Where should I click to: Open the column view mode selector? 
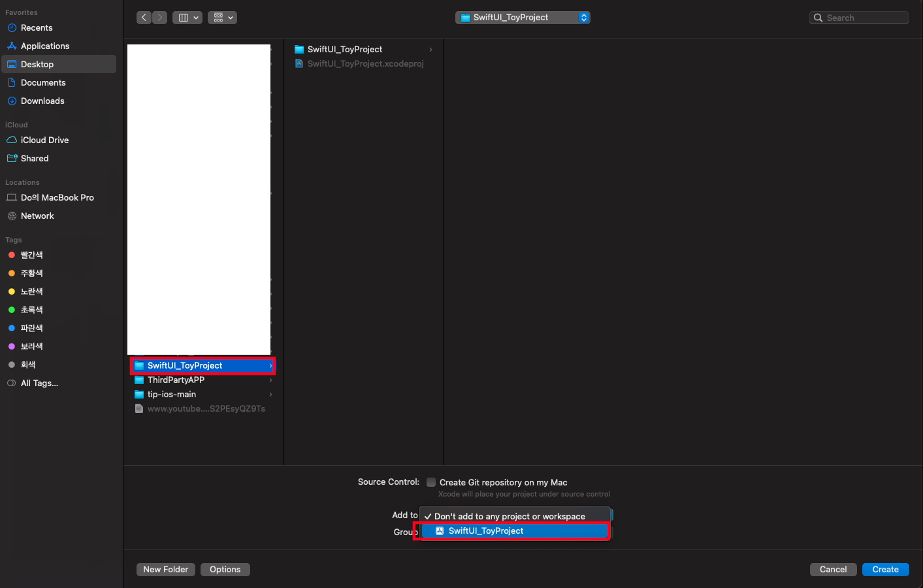(187, 18)
